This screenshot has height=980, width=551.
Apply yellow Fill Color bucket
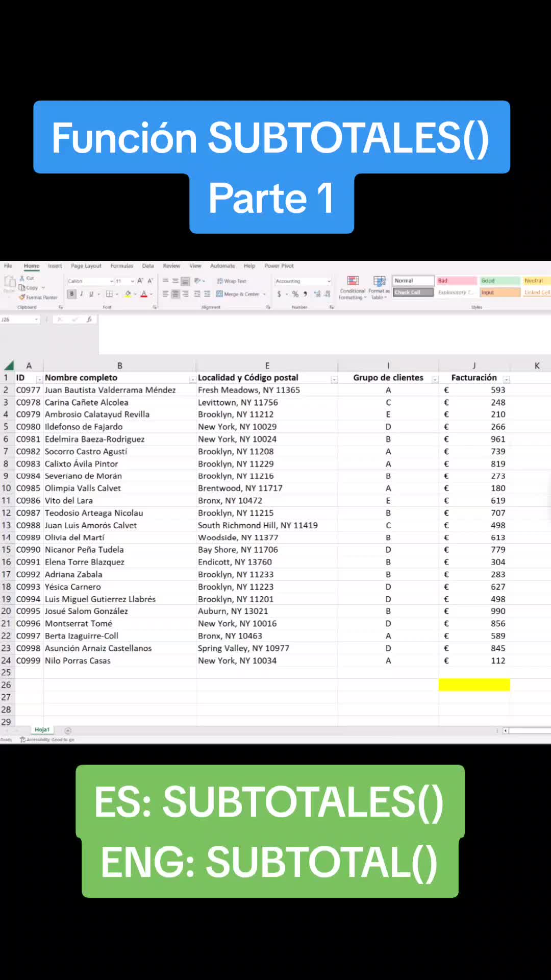tap(128, 294)
